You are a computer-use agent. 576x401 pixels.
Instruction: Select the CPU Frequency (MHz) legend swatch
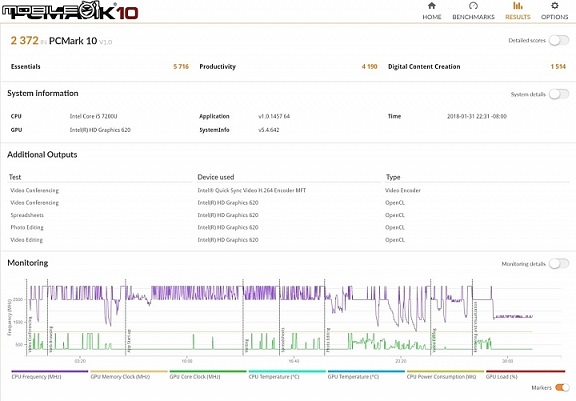(50, 371)
